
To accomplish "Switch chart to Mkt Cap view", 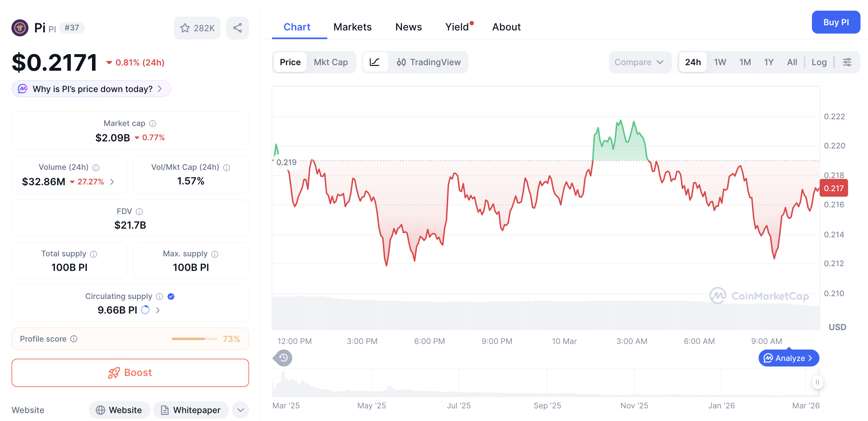I will click(331, 62).
